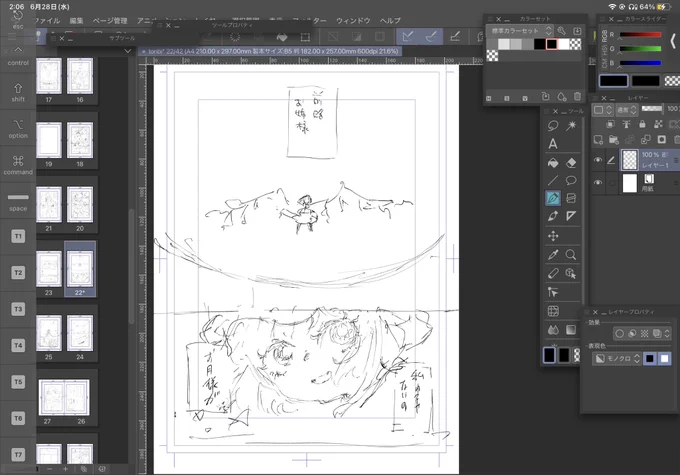Click the New raster layer icon
The height and width of the screenshot is (475, 680).
pos(598,140)
